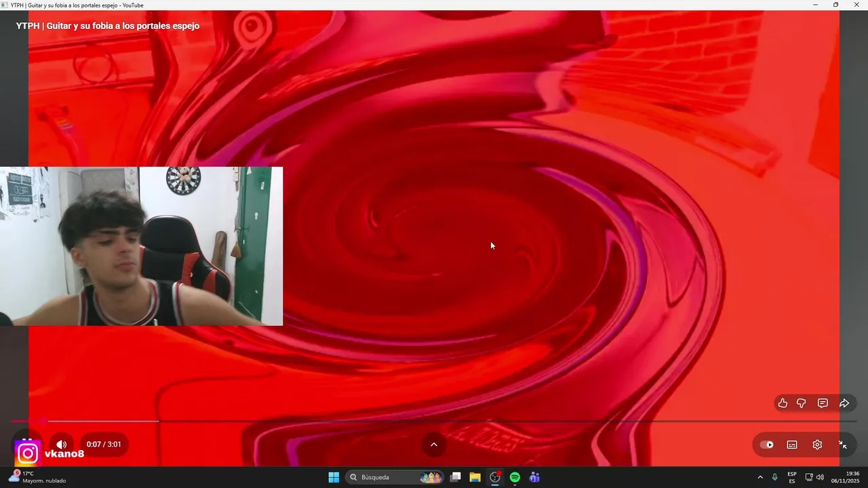The height and width of the screenshot is (488, 868).
Task: Open the system volume tray icon
Action: point(821,477)
